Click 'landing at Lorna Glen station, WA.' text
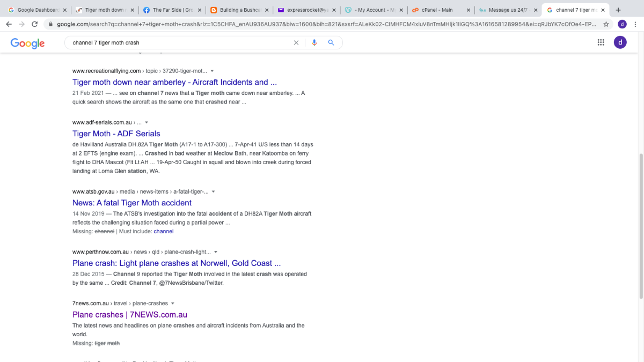644x362 pixels. point(116,171)
